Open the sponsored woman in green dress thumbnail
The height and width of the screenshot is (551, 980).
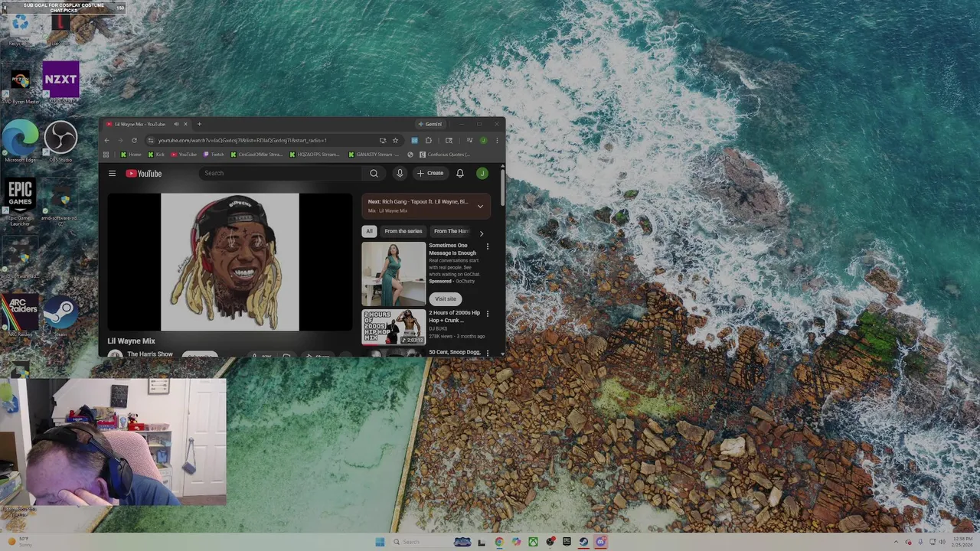click(x=394, y=274)
